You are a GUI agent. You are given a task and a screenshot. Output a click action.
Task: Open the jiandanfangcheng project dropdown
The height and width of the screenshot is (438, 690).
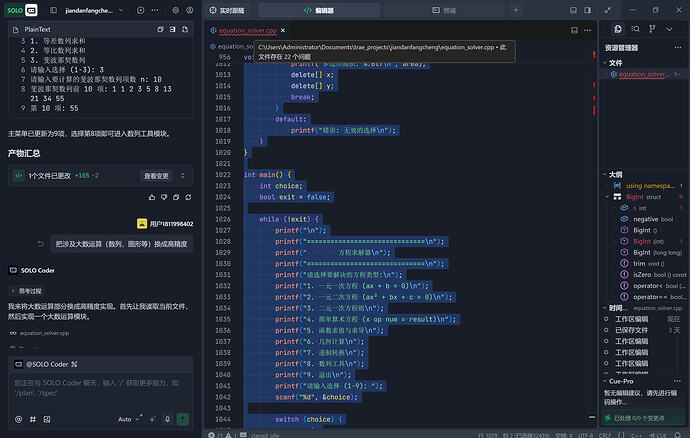pyautogui.click(x=94, y=10)
